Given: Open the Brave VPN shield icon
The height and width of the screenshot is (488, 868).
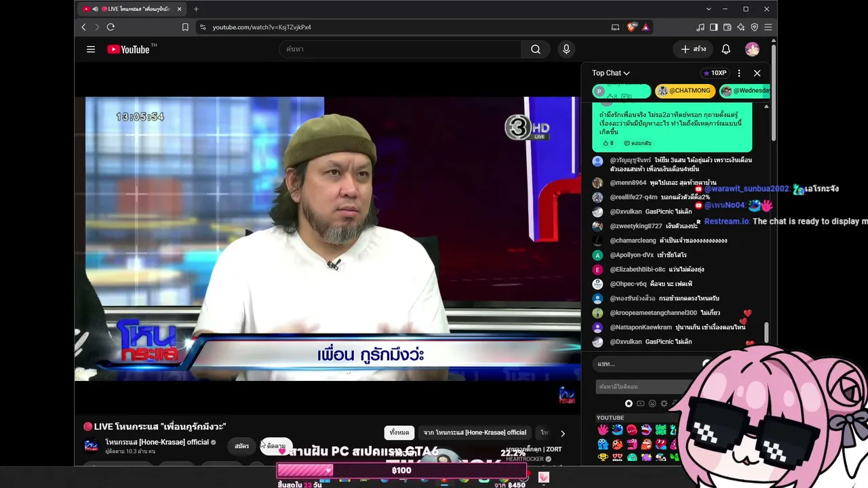Looking at the screenshot, I should click(754, 27).
